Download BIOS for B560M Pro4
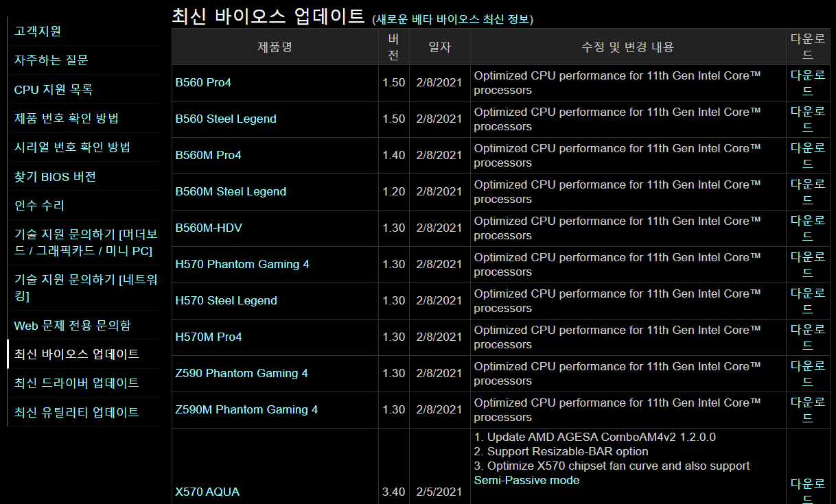Image resolution: width=836 pixels, height=504 pixels. coord(807,155)
